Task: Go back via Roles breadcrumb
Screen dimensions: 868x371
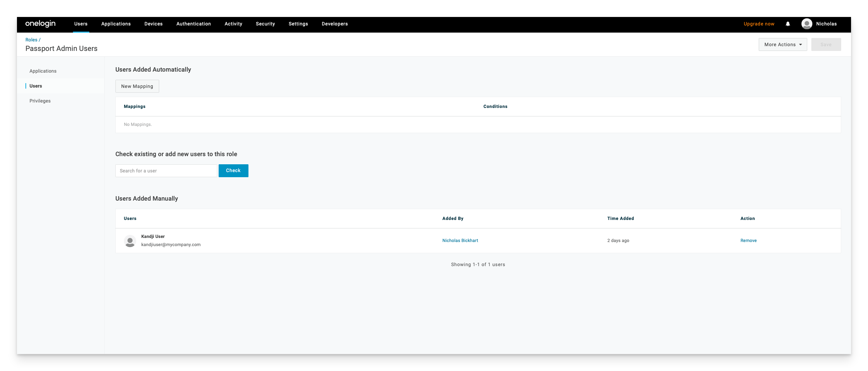Action: click(x=31, y=40)
